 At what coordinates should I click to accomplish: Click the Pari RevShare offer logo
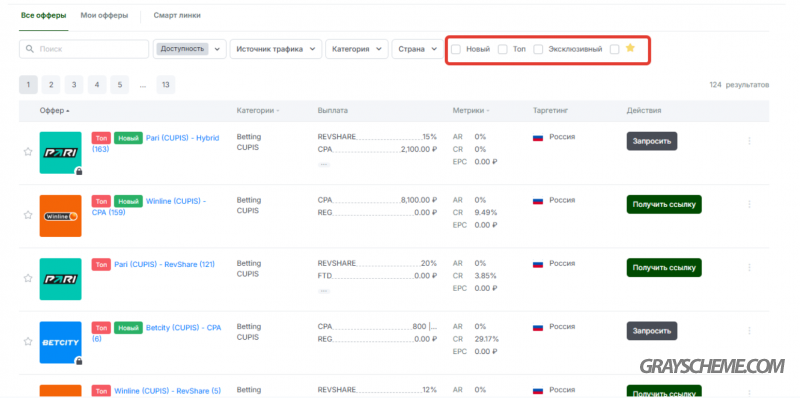click(60, 279)
